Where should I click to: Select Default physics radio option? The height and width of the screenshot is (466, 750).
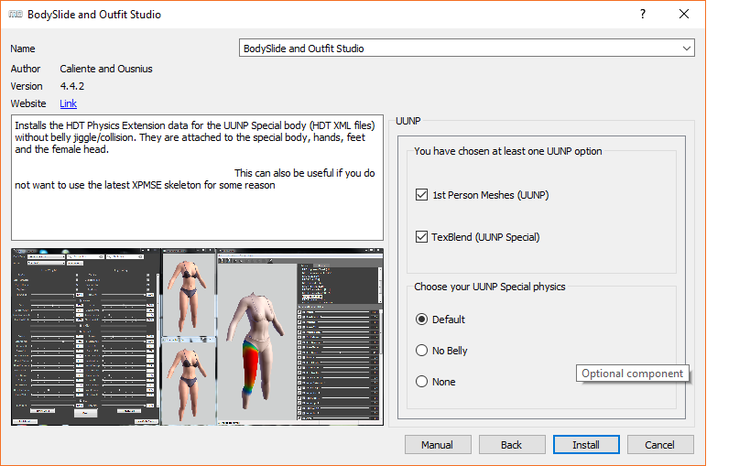tap(421, 319)
